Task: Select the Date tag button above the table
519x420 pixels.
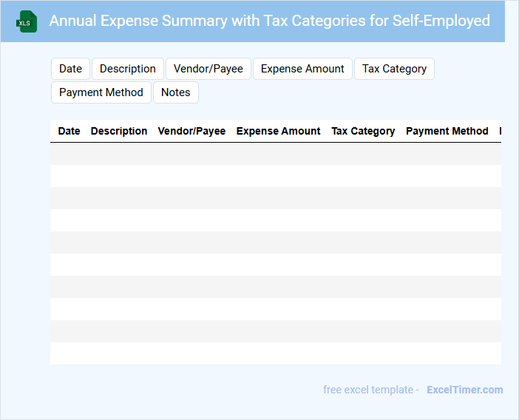Action: [70, 69]
